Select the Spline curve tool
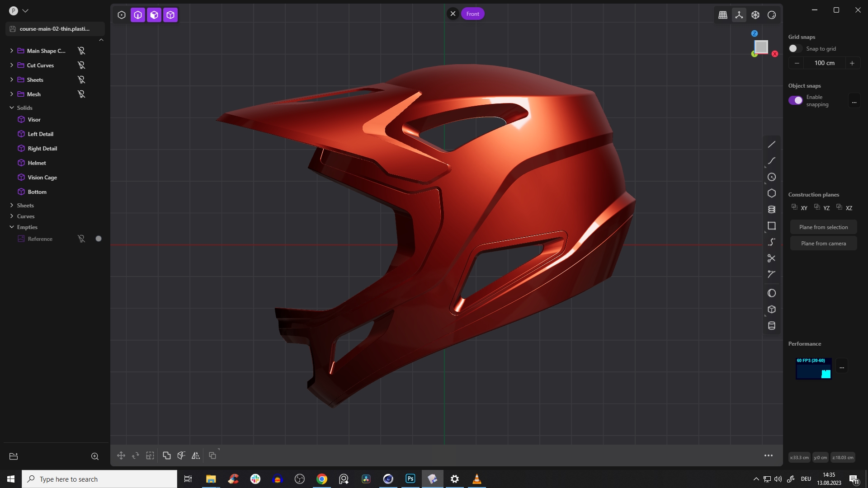Image resolution: width=868 pixels, height=488 pixels. [x=772, y=242]
